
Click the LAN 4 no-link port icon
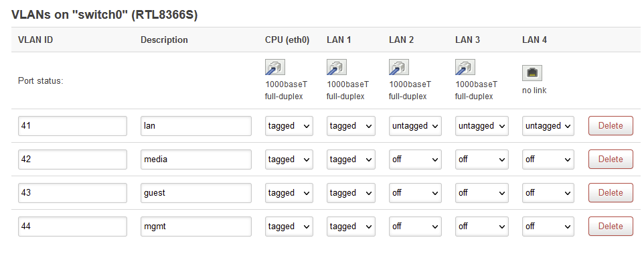pyautogui.click(x=532, y=73)
